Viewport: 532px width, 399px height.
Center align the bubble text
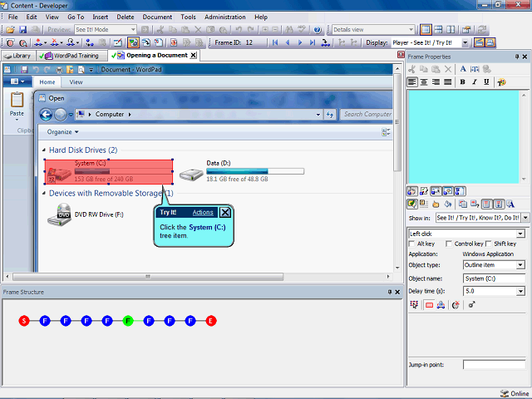[424, 82]
